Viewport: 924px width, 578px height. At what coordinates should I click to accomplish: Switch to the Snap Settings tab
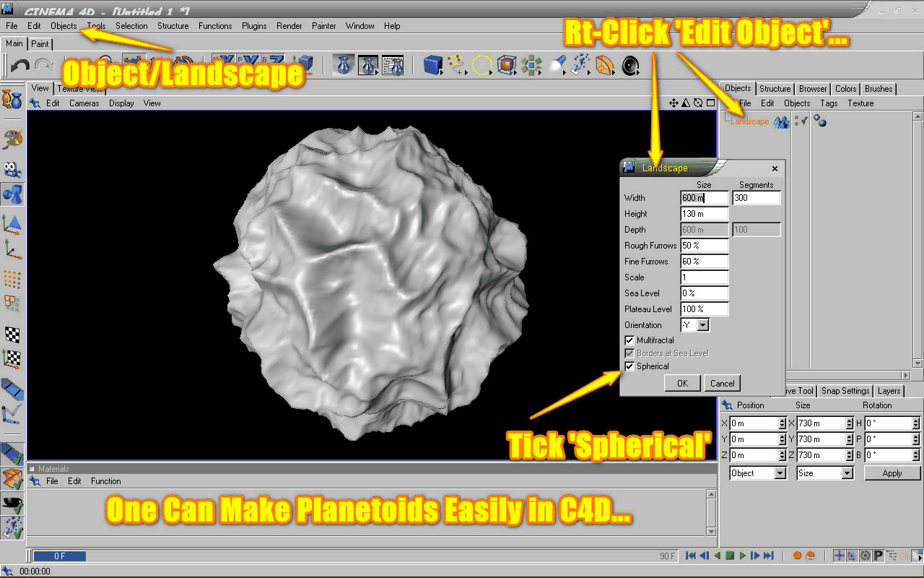845,391
